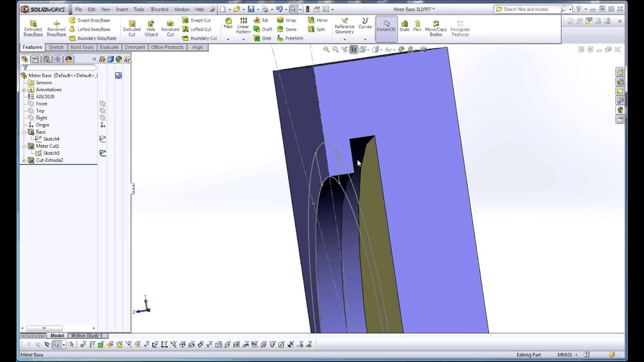Open the Hole Wizard

coord(151,28)
